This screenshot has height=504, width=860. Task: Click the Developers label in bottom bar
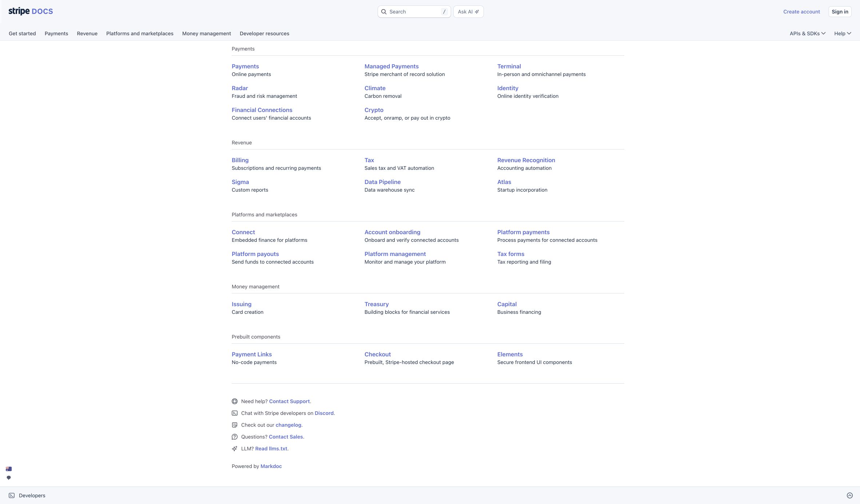click(32, 495)
